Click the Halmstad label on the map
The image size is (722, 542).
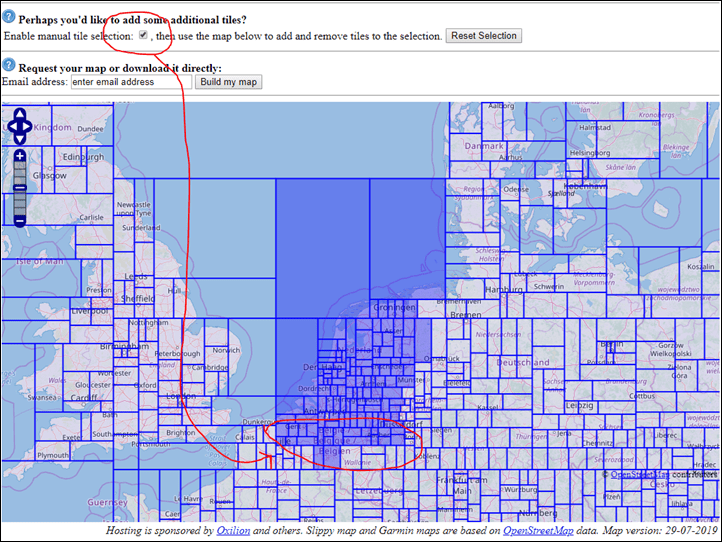point(595,128)
